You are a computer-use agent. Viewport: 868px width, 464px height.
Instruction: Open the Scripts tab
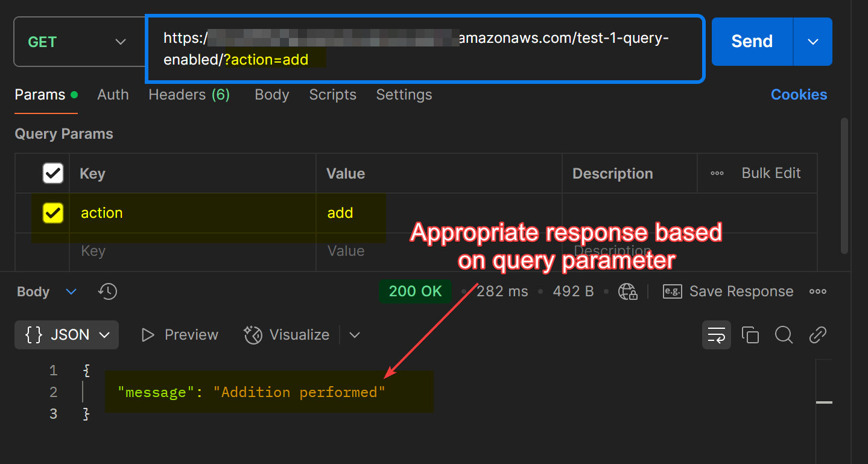[x=332, y=95]
